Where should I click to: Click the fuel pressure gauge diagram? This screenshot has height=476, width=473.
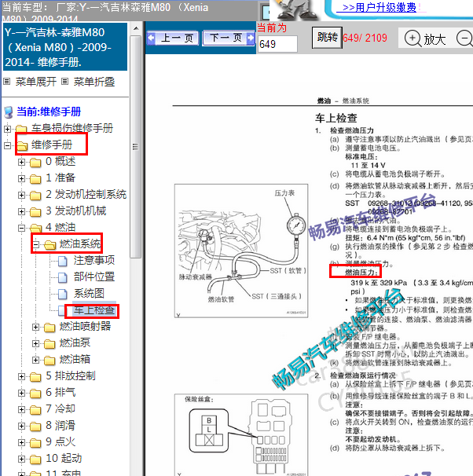pyautogui.click(x=241, y=251)
